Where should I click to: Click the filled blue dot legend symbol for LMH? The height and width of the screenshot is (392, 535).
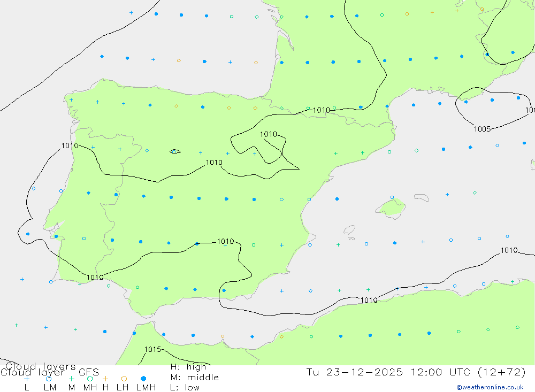tap(143, 379)
